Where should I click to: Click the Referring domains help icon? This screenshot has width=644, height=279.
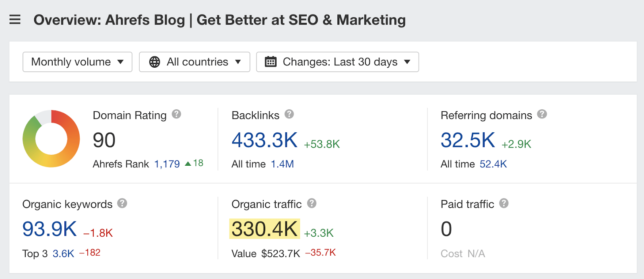[542, 114]
